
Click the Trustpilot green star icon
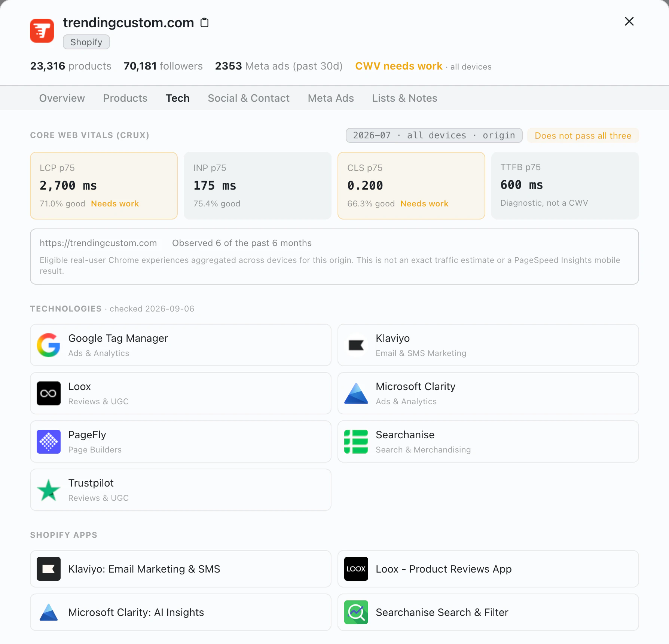[x=49, y=490]
